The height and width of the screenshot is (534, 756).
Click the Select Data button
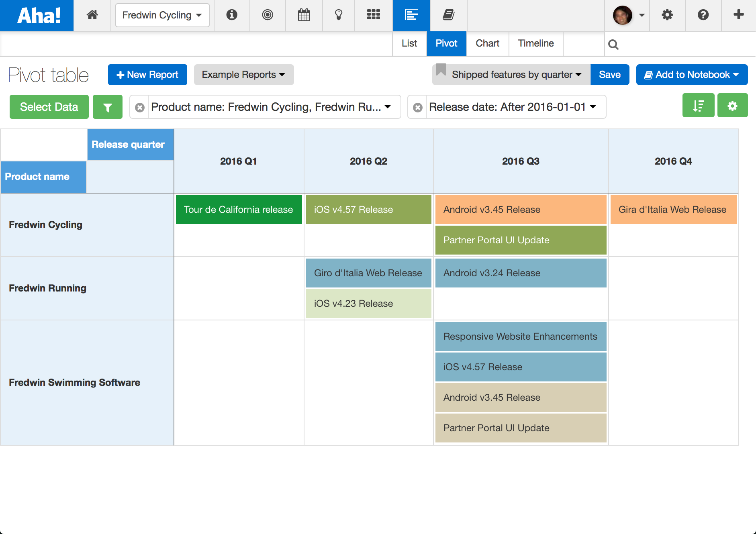tap(49, 107)
